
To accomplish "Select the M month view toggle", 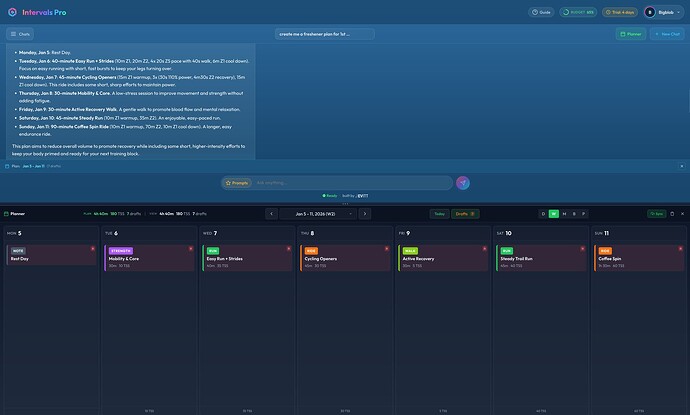I will tap(564, 214).
